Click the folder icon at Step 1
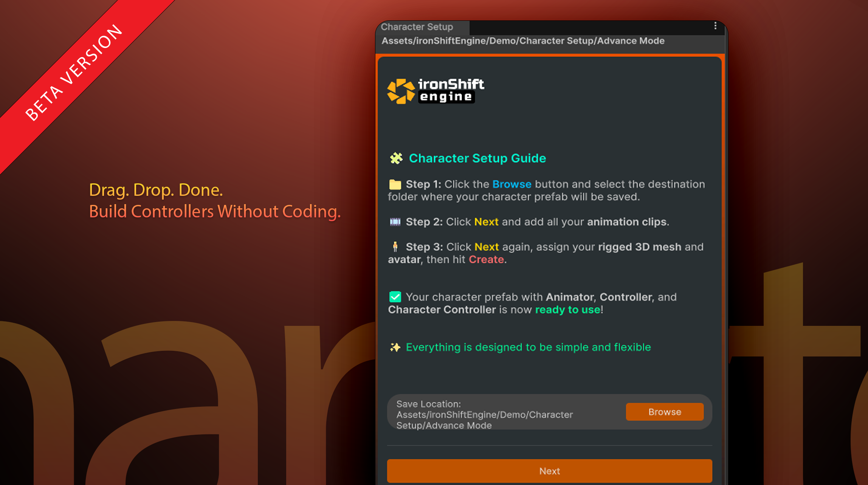Viewport: 868px width, 485px height. click(x=395, y=184)
